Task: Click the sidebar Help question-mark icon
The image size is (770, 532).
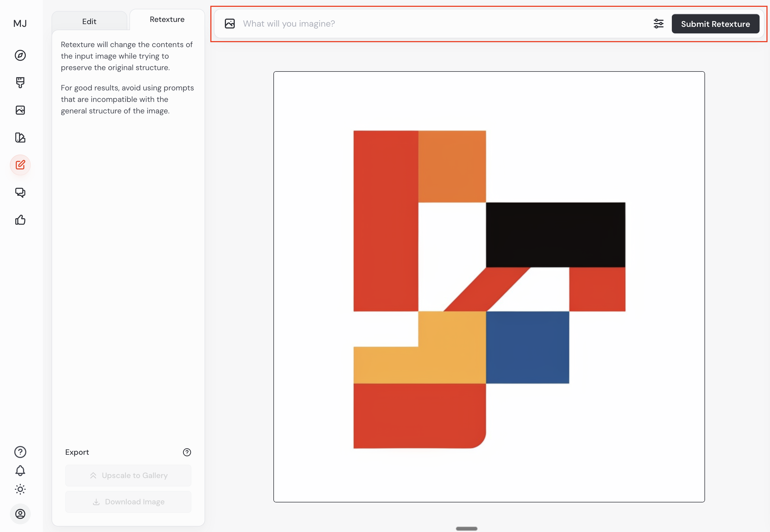Action: click(20, 452)
